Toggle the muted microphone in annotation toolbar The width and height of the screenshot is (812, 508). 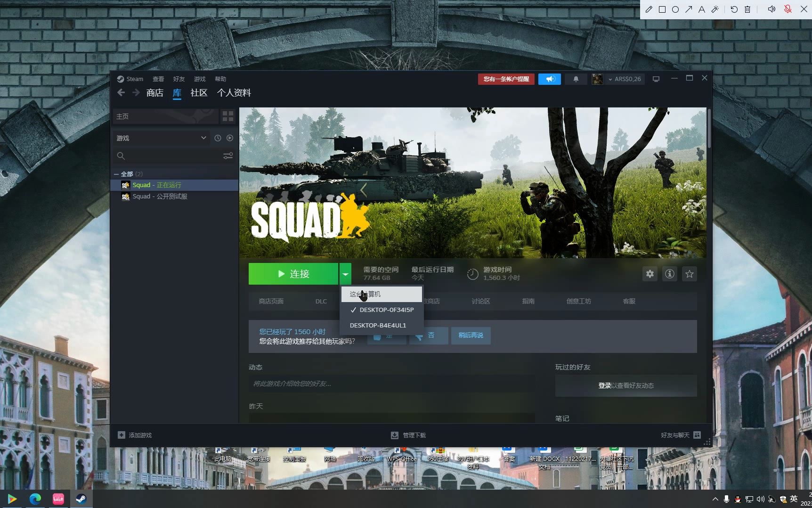point(787,9)
